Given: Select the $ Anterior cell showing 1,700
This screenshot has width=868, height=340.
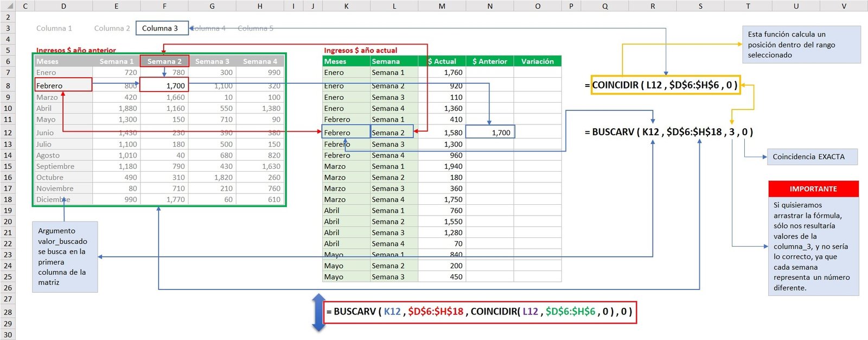Looking at the screenshot, I should [490, 132].
